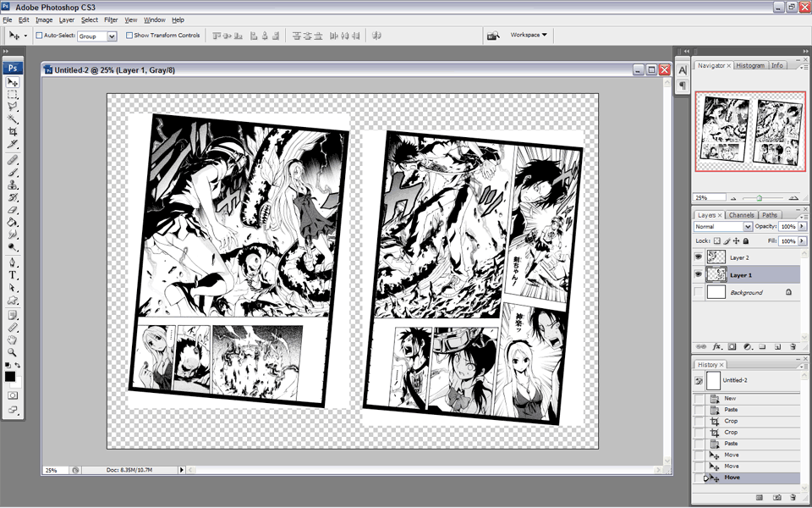Screen dimensions: 812x508
Task: Go to Bridge icon in options bar
Action: [493, 36]
